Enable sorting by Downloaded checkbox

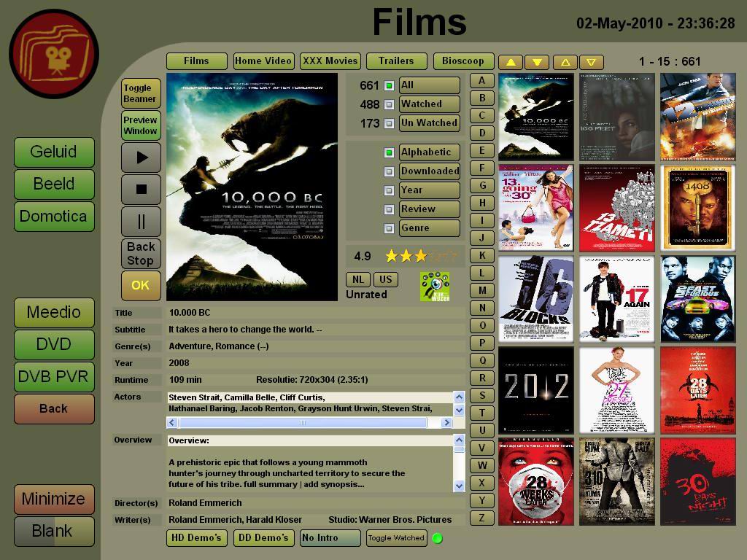pyautogui.click(x=390, y=171)
